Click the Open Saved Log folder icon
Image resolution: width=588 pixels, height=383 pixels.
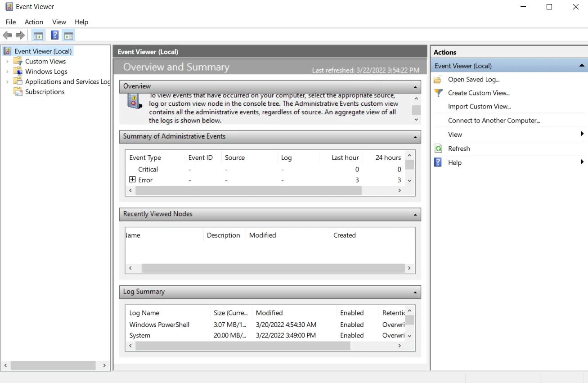click(x=438, y=80)
